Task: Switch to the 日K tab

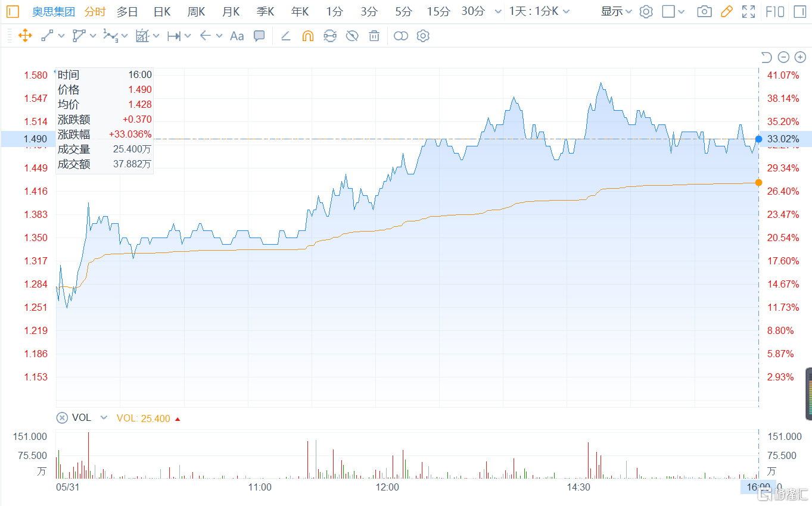Action: tap(162, 11)
